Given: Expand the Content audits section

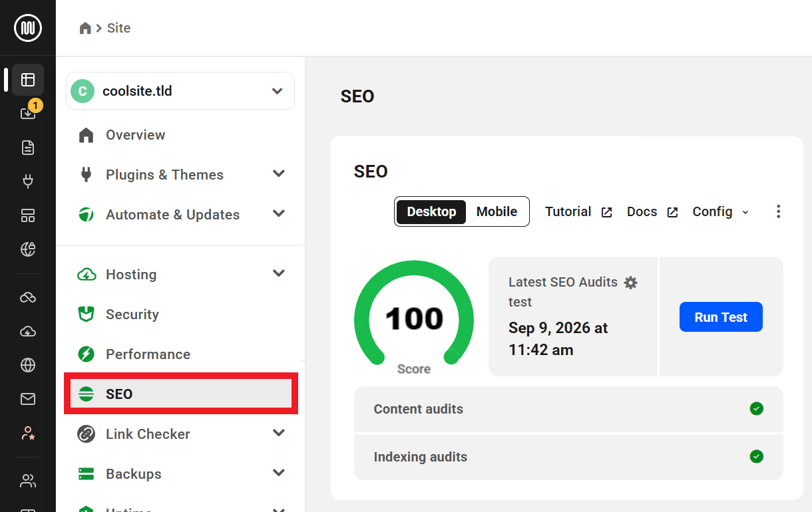Looking at the screenshot, I should click(568, 409).
